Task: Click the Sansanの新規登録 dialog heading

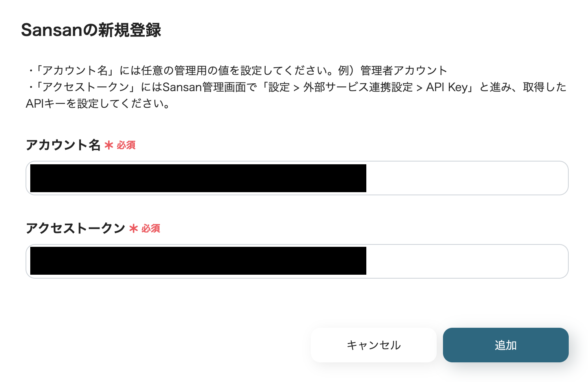Action: 91,30
